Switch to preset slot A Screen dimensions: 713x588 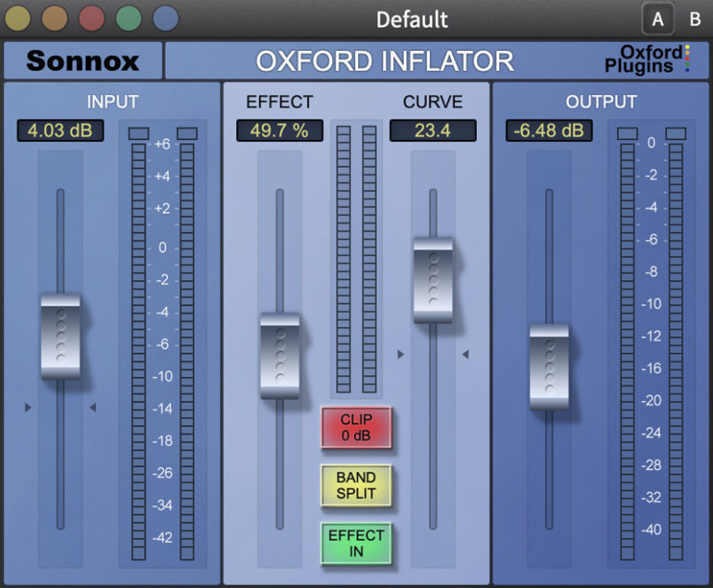click(657, 19)
